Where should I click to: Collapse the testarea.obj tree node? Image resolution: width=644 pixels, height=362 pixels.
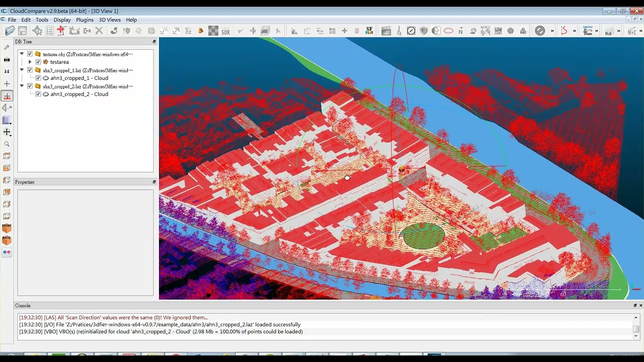(x=22, y=54)
